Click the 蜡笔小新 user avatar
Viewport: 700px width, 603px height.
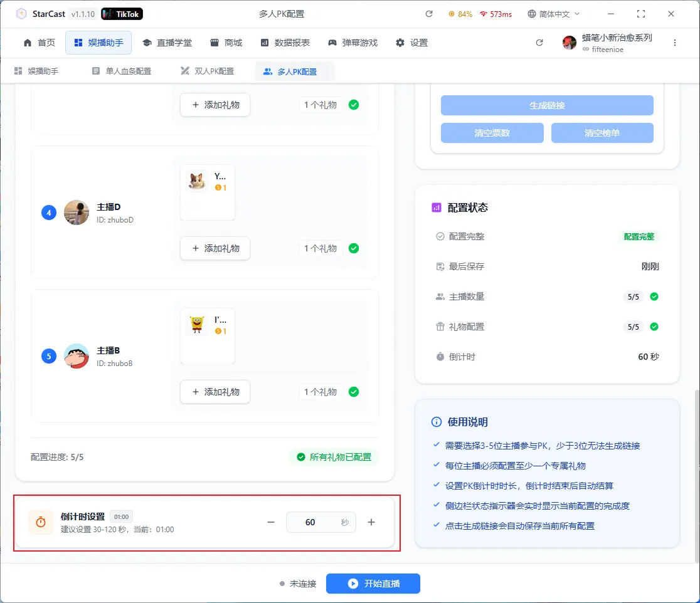coord(570,43)
